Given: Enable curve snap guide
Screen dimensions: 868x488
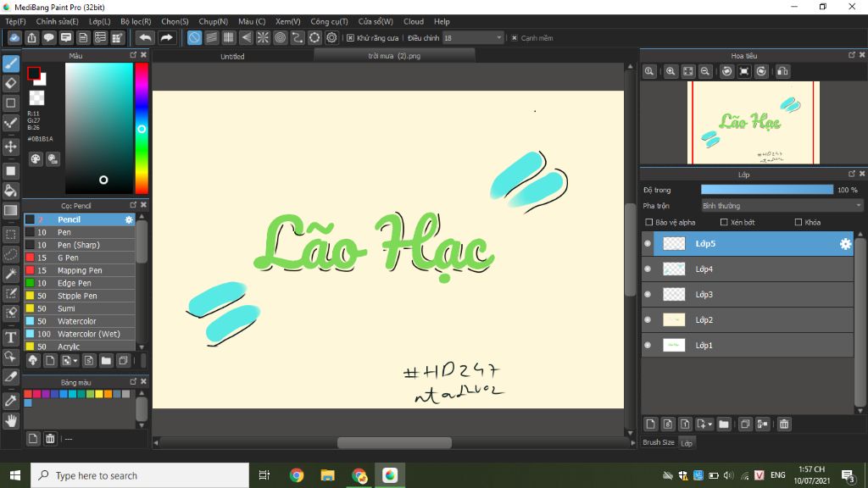Looking at the screenshot, I should tap(298, 37).
